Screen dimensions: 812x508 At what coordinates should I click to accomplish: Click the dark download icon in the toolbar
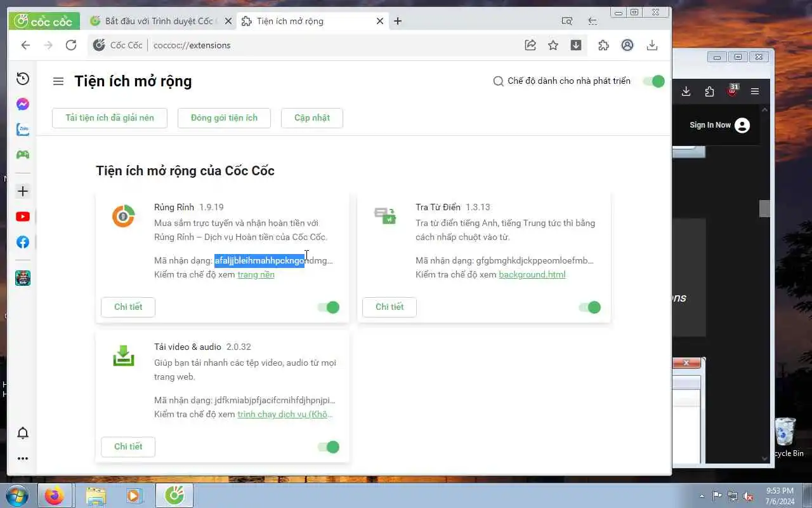(x=576, y=45)
